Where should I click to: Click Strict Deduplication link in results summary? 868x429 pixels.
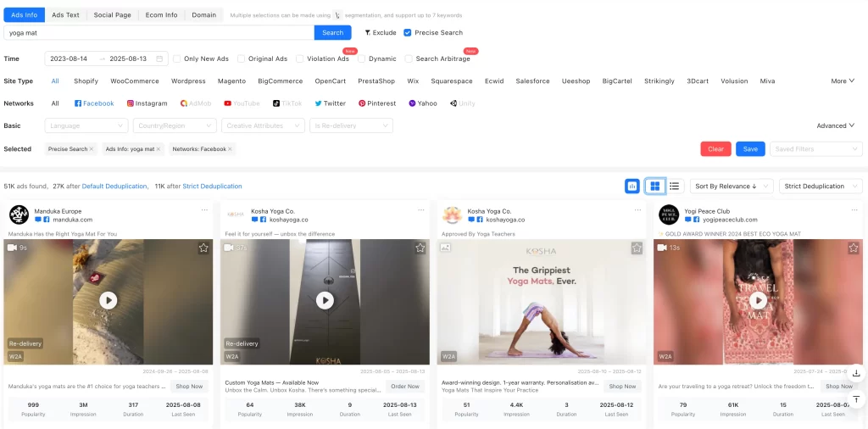[212, 187]
